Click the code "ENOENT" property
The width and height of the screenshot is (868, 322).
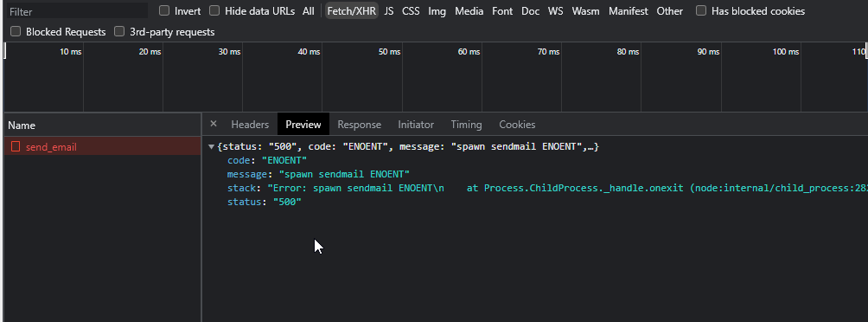(x=267, y=160)
